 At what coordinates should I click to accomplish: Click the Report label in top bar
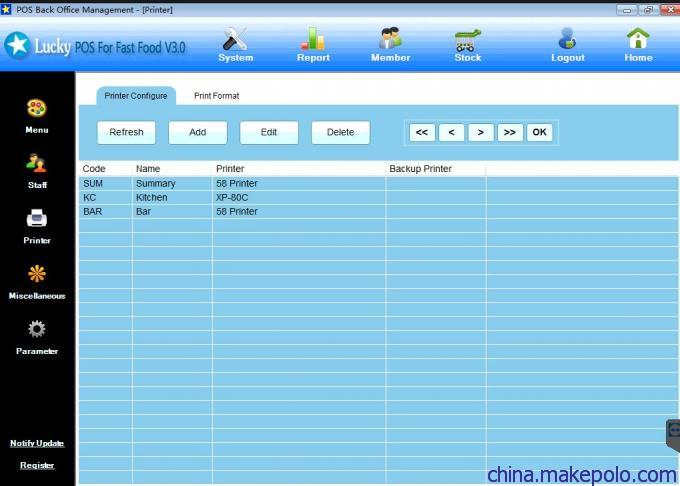tap(313, 58)
